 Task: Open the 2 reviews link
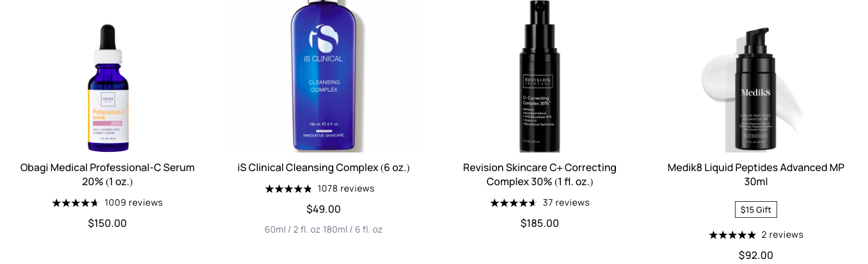click(782, 235)
